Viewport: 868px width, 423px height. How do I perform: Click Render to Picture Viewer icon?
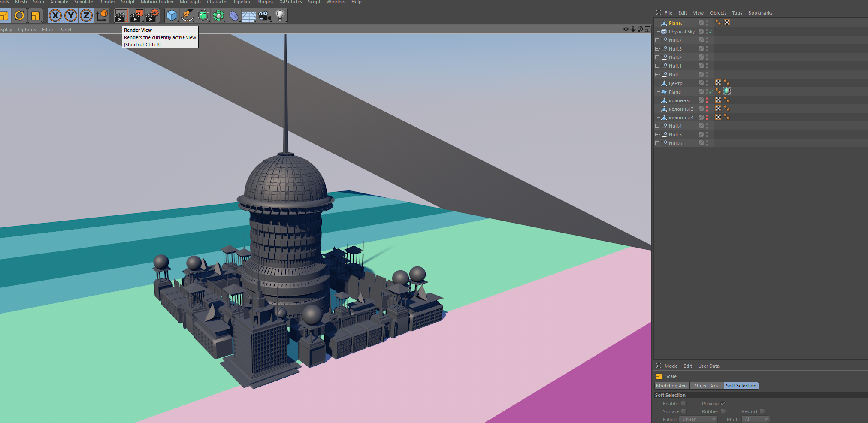136,16
